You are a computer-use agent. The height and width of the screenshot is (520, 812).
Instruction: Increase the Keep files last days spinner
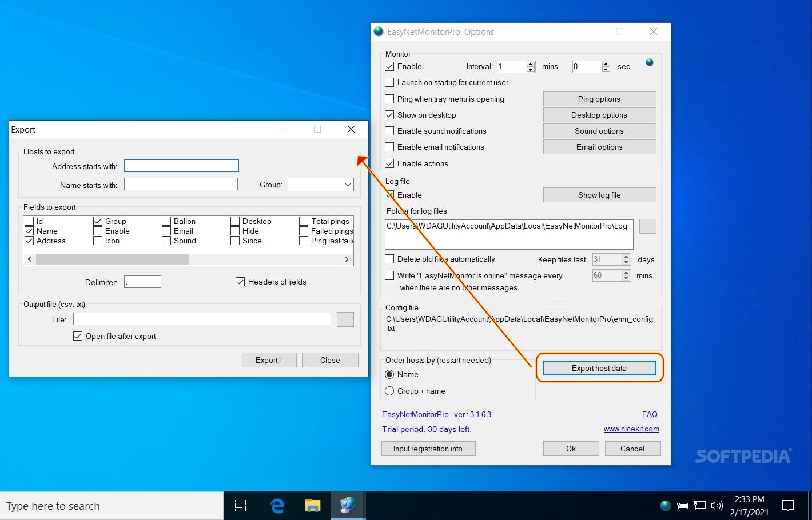[626, 256]
